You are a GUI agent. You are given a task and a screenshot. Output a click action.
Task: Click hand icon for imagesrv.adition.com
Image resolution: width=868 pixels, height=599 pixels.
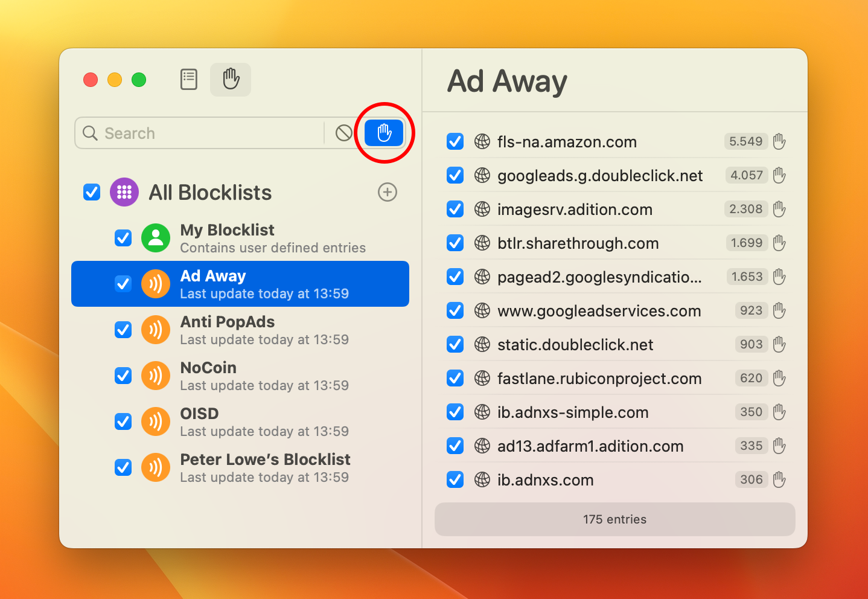tap(779, 209)
